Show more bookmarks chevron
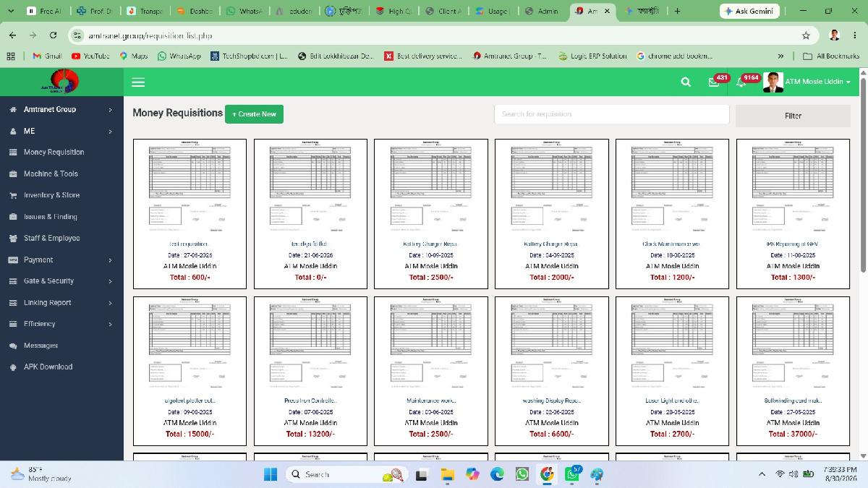The width and height of the screenshot is (868, 488). tap(780, 56)
